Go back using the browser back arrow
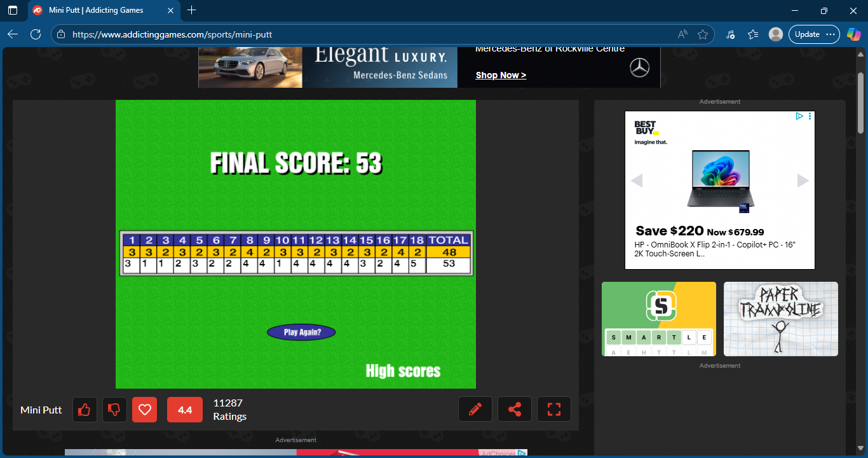 click(13, 34)
